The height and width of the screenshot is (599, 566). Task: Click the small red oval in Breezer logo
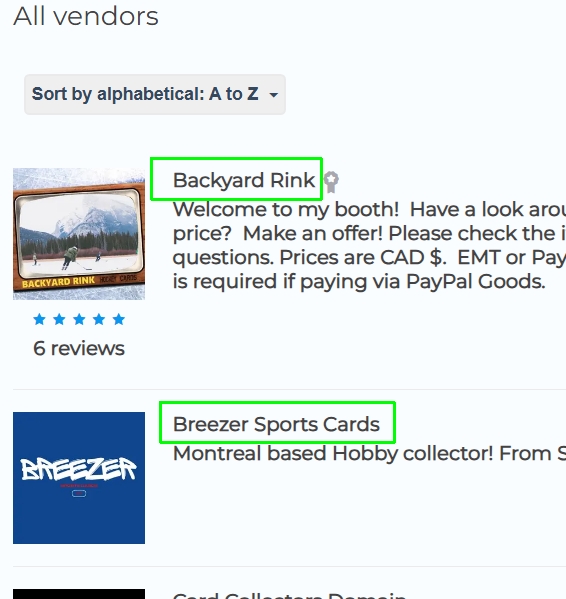click(x=79, y=494)
